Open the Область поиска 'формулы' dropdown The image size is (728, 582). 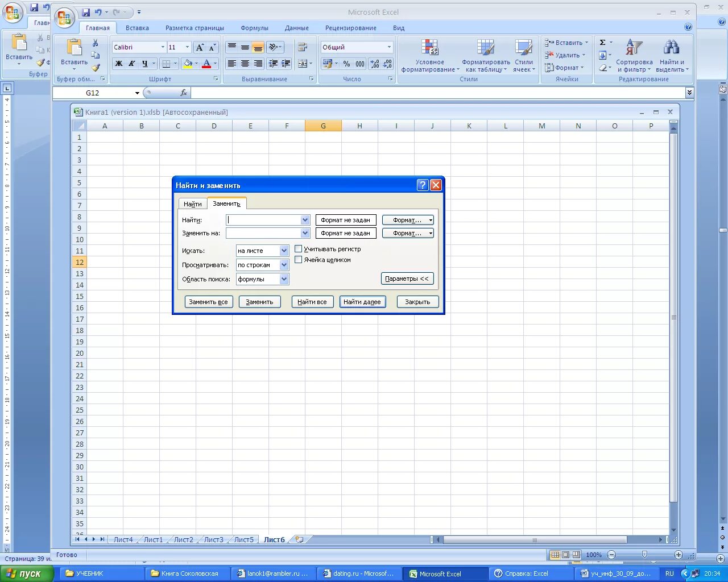pyautogui.click(x=284, y=279)
